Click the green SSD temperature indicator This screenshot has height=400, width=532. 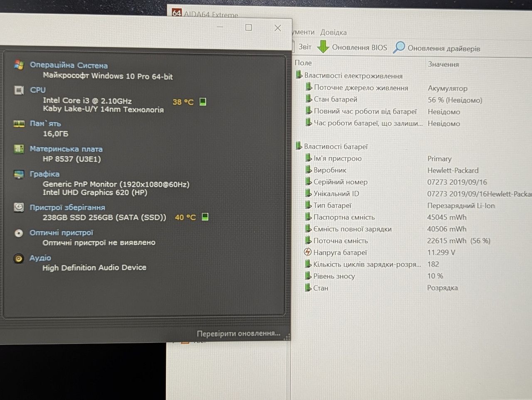[x=205, y=217]
